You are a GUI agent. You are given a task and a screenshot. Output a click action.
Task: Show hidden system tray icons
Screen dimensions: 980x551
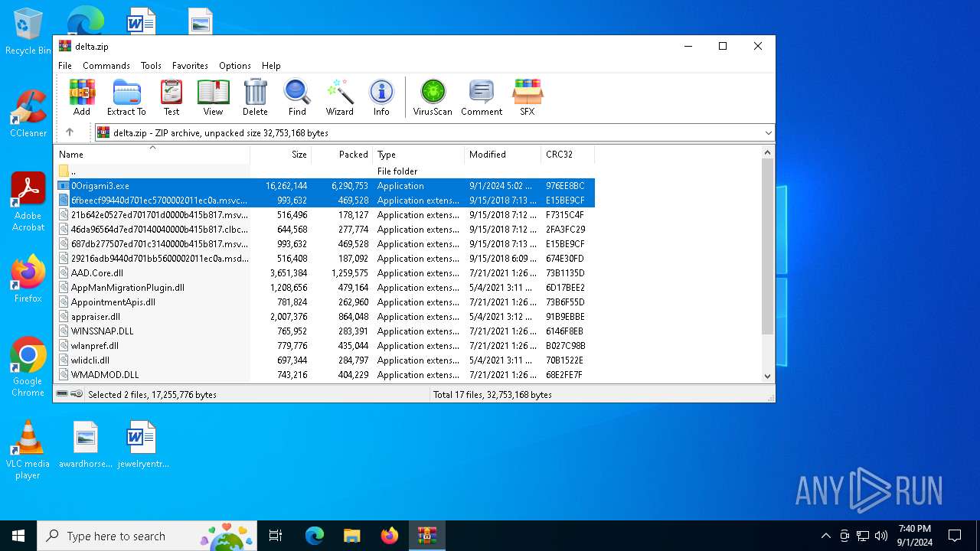[x=825, y=536]
